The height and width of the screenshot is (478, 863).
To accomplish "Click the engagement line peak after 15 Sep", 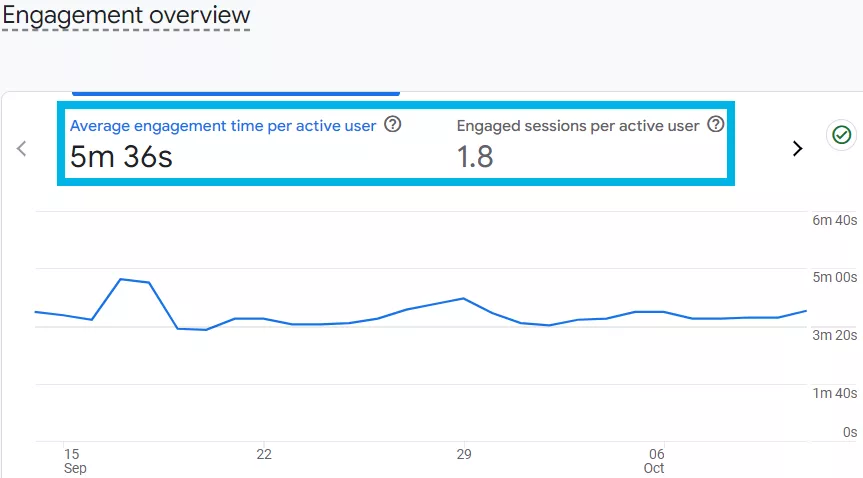I will point(121,279).
